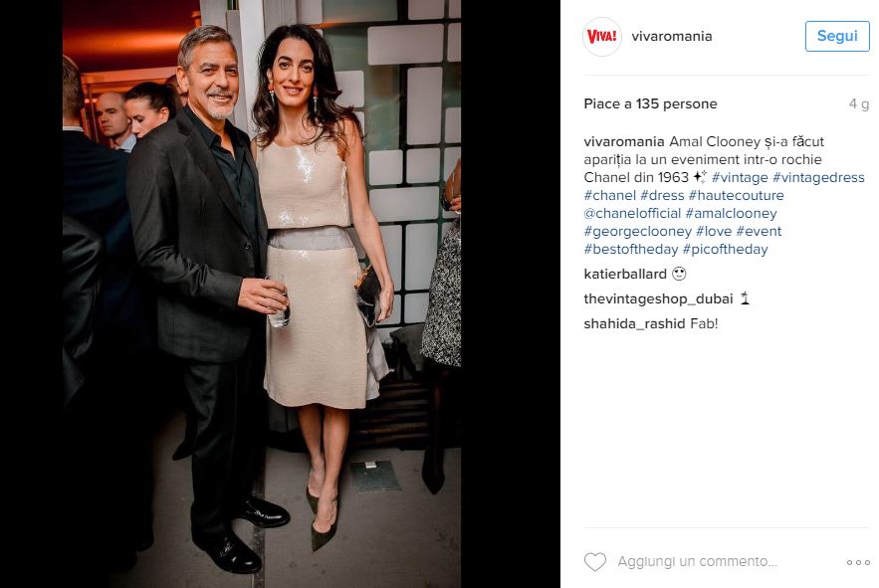Open the vivaromania username in the header

click(672, 37)
